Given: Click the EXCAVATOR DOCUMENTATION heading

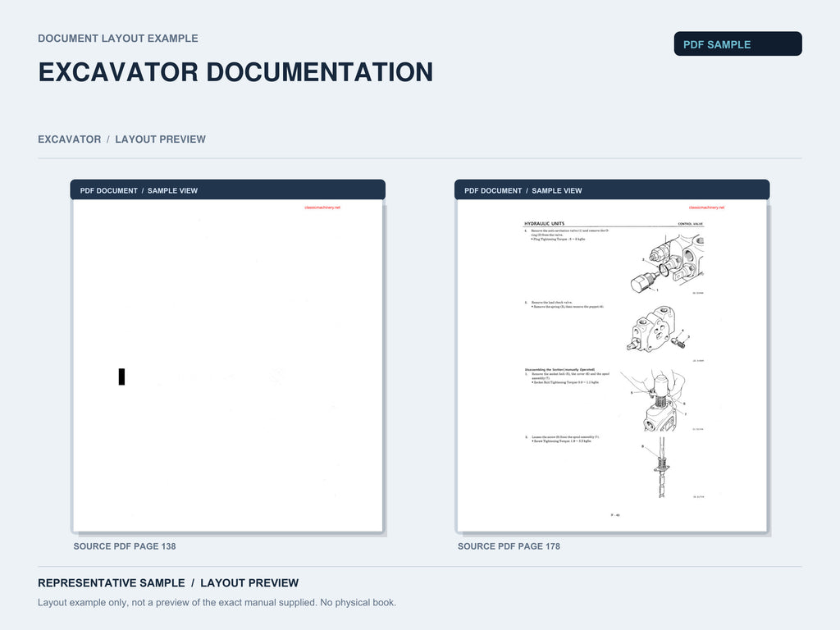Looking at the screenshot, I should pyautogui.click(x=235, y=72).
